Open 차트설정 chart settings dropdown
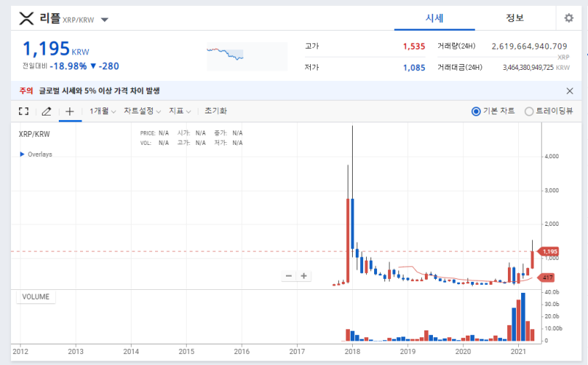588x365 pixels. click(142, 111)
